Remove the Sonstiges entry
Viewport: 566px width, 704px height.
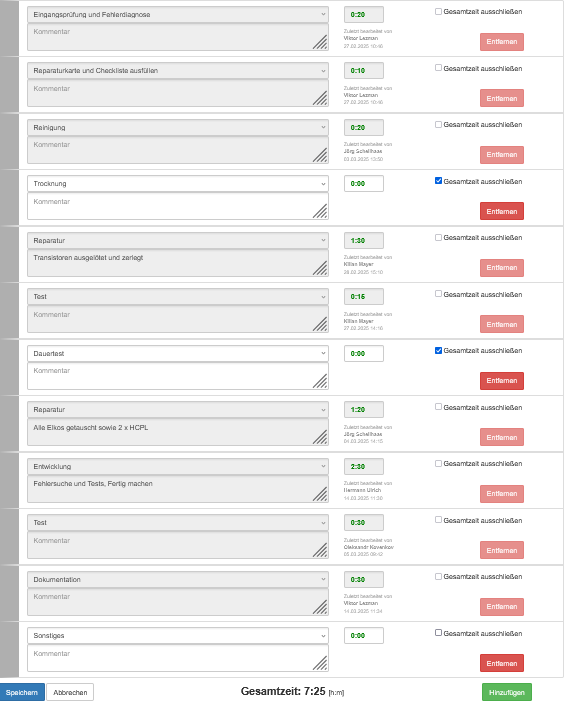click(x=501, y=663)
